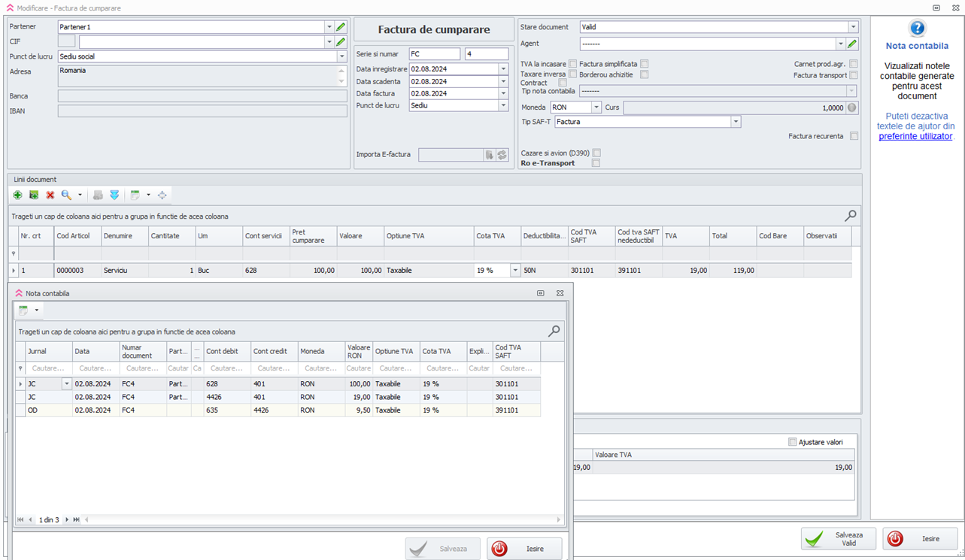This screenshot has width=965, height=560.
Task: Edit the Partener using the green pencil
Action: coord(341,27)
